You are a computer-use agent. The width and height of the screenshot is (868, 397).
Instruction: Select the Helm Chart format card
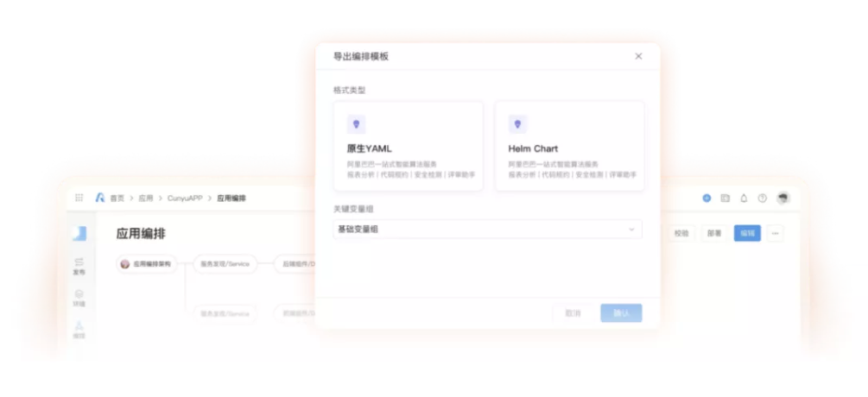click(x=570, y=146)
